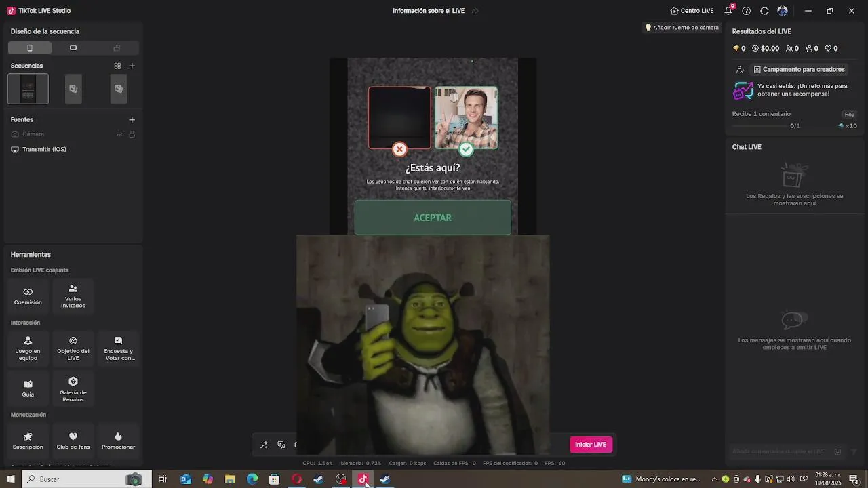Open the Promocionar tool
The image size is (868, 488).
pyautogui.click(x=119, y=441)
